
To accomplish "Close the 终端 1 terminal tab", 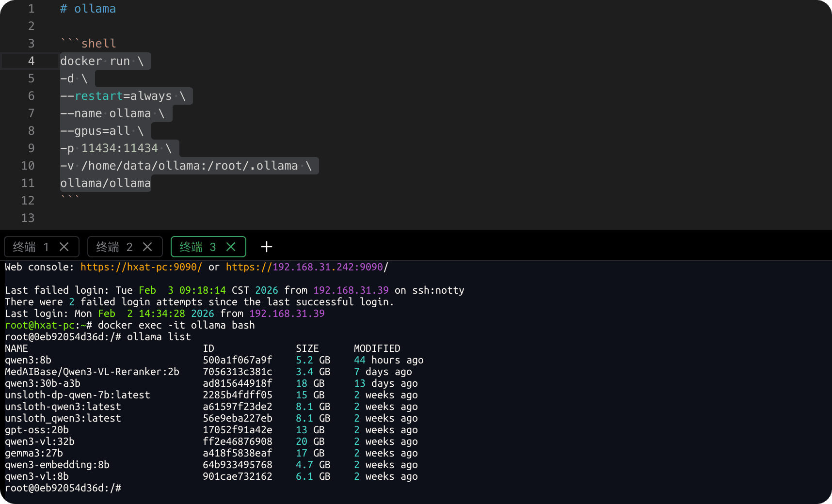I will tap(64, 247).
